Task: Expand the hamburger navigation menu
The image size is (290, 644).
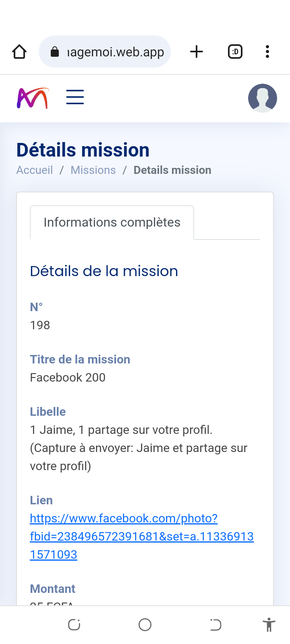Action: tap(75, 97)
